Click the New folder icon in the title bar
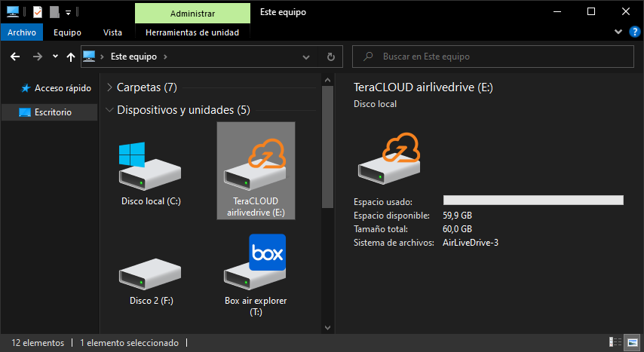The image size is (644, 352). point(54,12)
